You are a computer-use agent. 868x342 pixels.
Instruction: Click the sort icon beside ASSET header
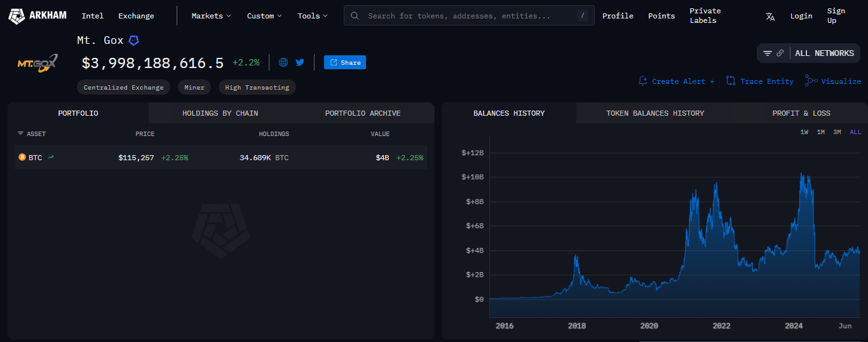(x=20, y=133)
